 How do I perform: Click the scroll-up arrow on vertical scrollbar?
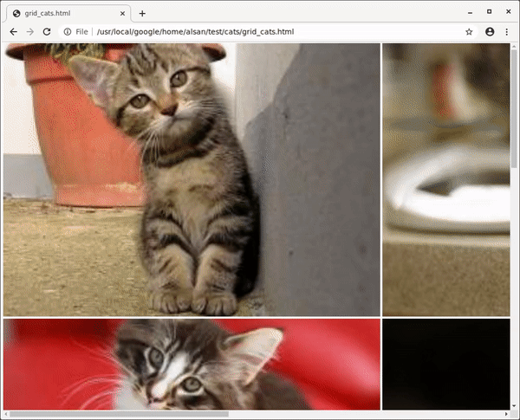pyautogui.click(x=514, y=47)
